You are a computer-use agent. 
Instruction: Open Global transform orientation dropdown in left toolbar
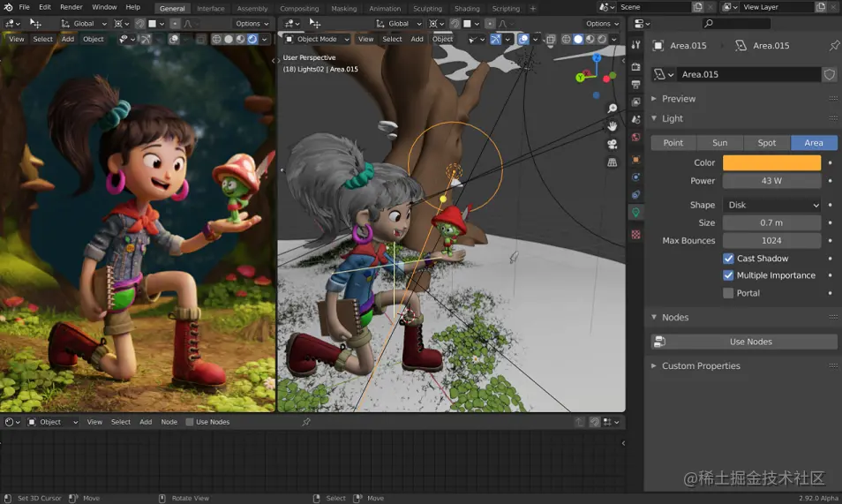pyautogui.click(x=84, y=24)
